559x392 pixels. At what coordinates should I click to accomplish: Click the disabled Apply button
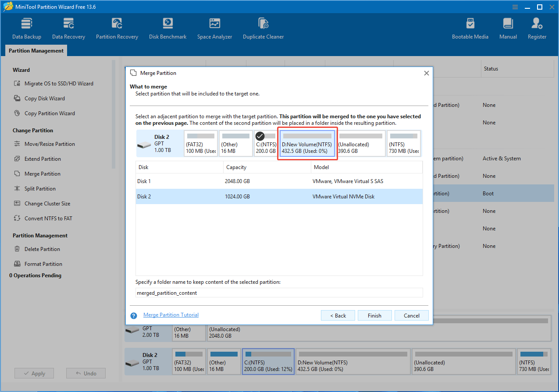point(34,374)
